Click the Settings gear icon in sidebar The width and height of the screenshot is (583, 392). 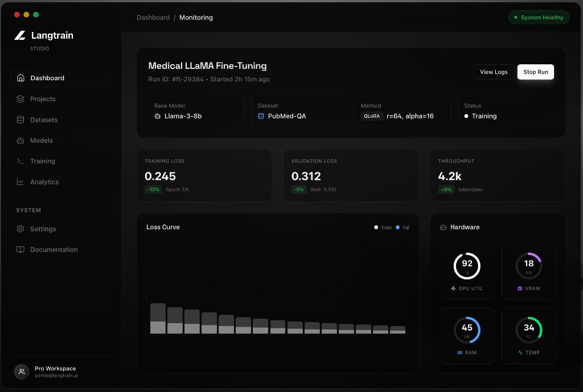coord(20,229)
